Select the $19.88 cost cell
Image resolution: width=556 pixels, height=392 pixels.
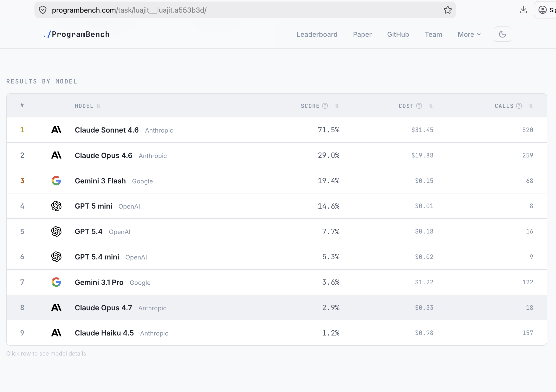(422, 155)
